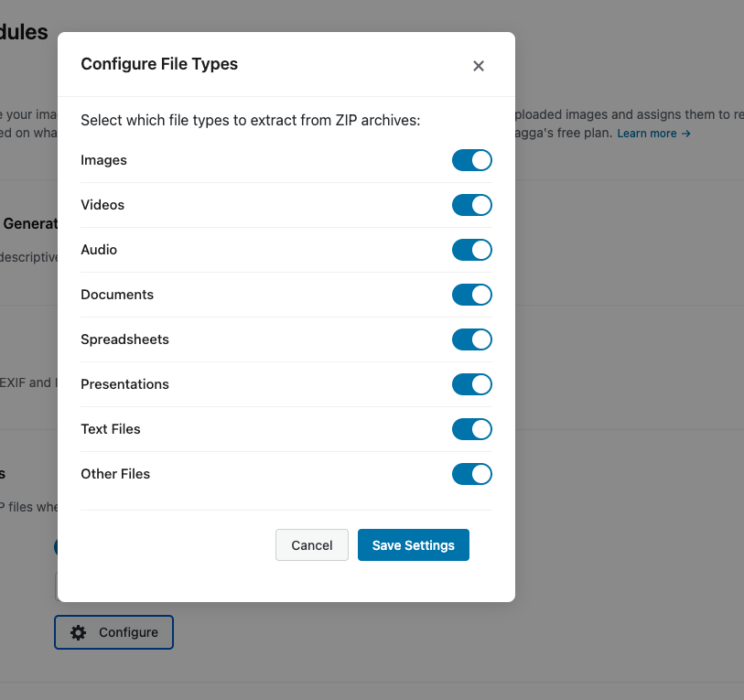Close the Configure File Types dialog
Viewport: 744px width, 700px height.
(478, 66)
